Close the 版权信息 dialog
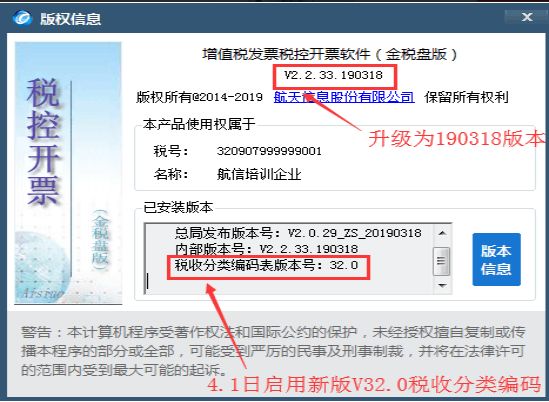This screenshot has width=549, height=402. click(527, 17)
